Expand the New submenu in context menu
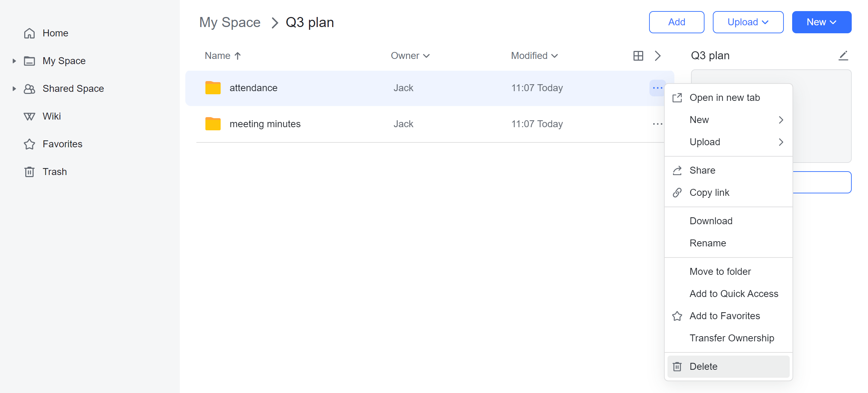868x393 pixels. click(700, 120)
